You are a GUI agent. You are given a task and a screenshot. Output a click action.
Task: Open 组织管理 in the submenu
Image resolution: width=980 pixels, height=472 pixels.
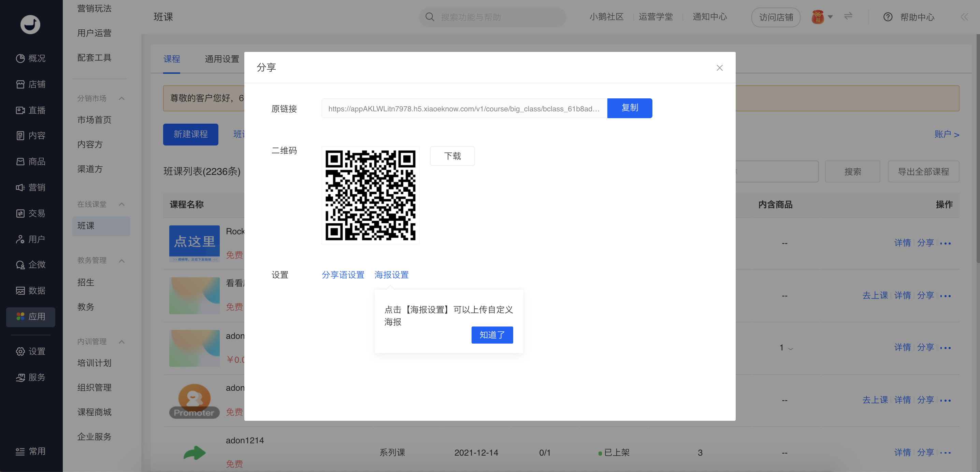point(94,388)
